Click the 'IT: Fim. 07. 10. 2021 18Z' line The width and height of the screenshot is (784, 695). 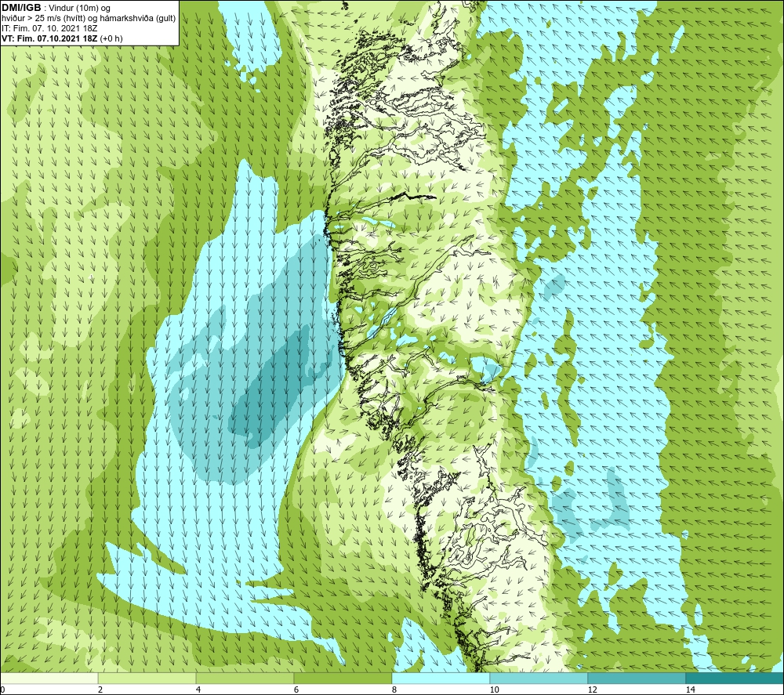pos(49,28)
